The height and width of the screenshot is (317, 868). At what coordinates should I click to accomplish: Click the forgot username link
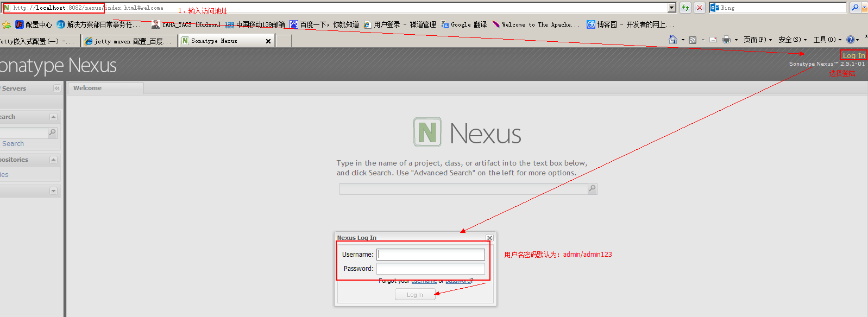pos(424,281)
